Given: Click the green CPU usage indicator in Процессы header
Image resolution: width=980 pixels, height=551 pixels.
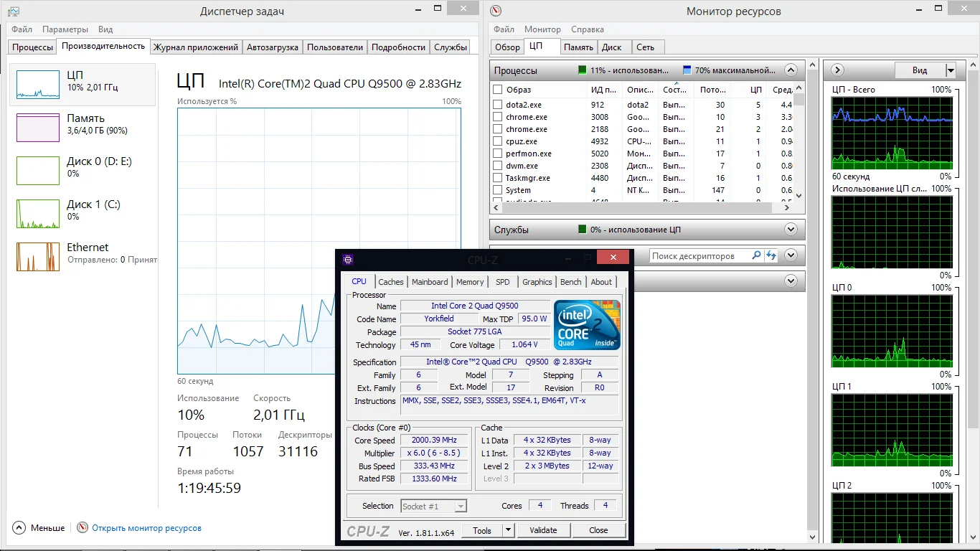Looking at the screenshot, I should 583,70.
